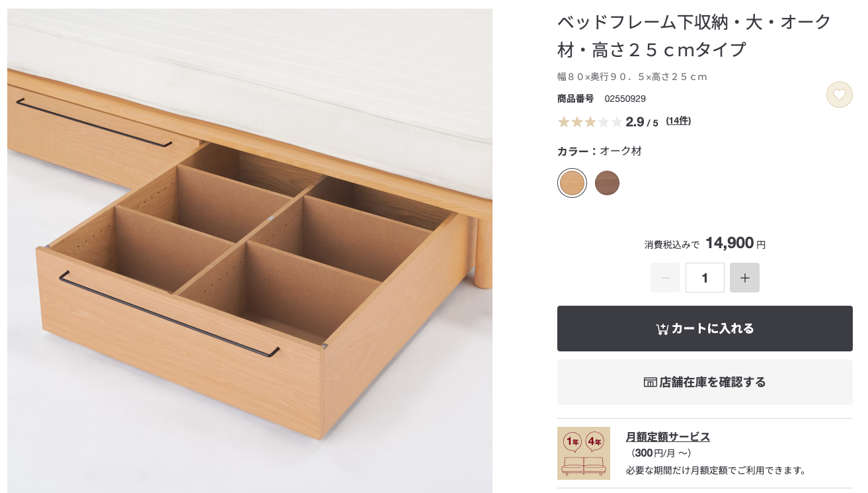Click the under-bed storage product photo
Image resolution: width=868 pixels, height=493 pixels.
point(250,251)
